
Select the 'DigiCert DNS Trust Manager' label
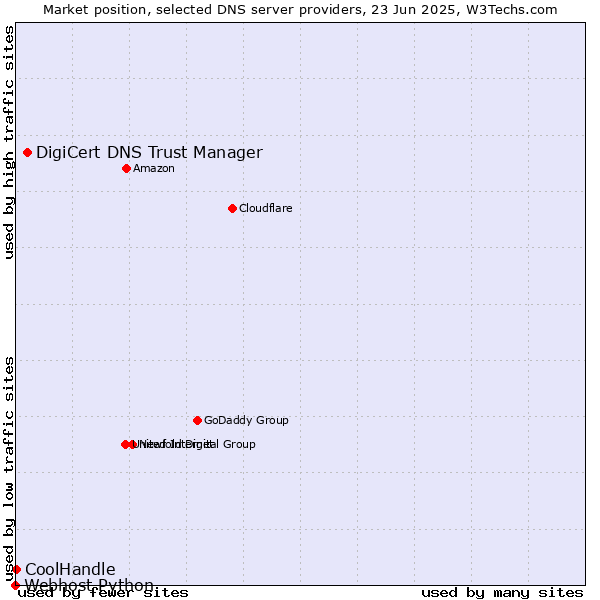(149, 153)
